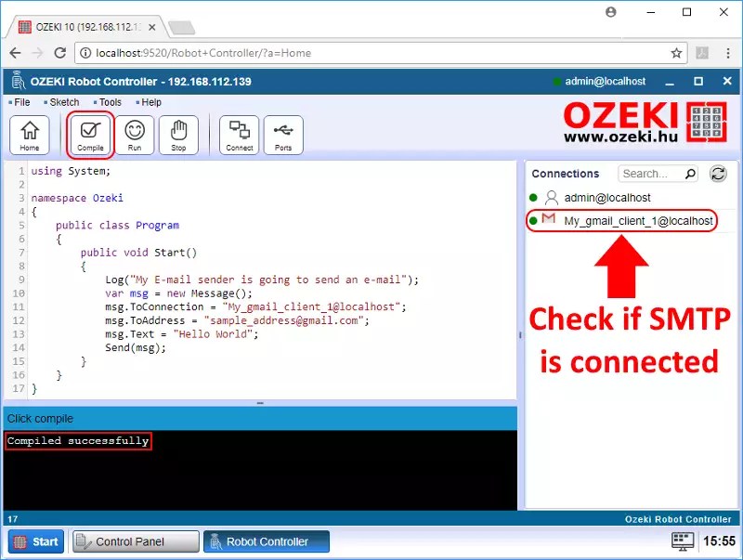
Task: Click the Start button
Action: [36, 541]
